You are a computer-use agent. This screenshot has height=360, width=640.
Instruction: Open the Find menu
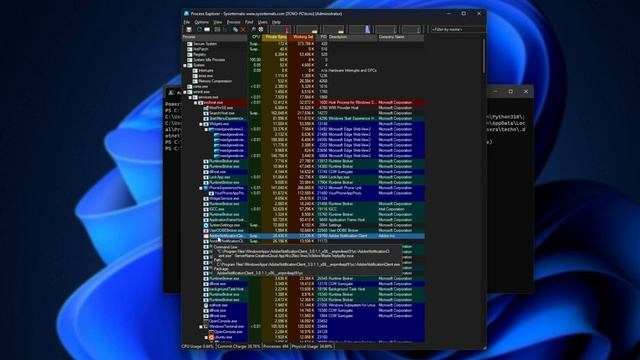pos(249,22)
